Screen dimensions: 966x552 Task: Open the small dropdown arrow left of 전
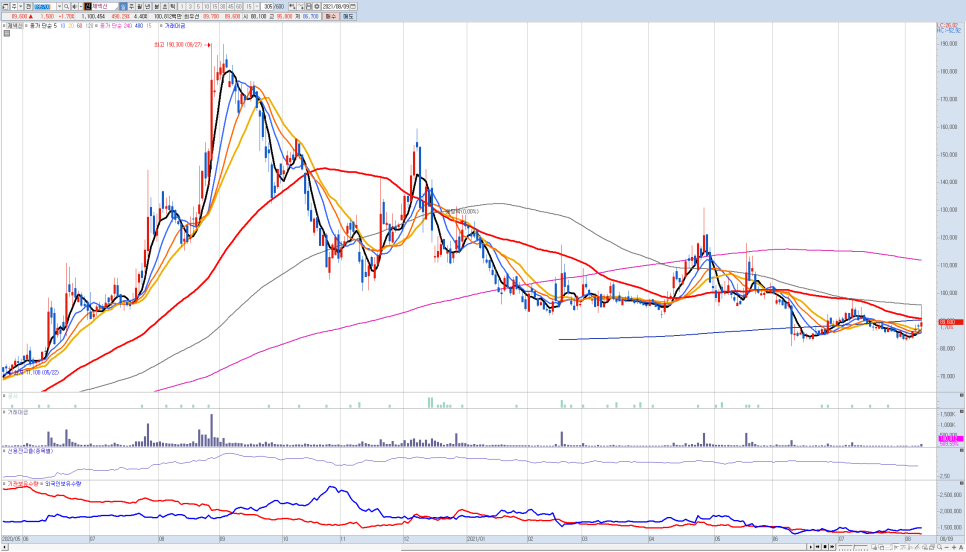pos(20,6)
